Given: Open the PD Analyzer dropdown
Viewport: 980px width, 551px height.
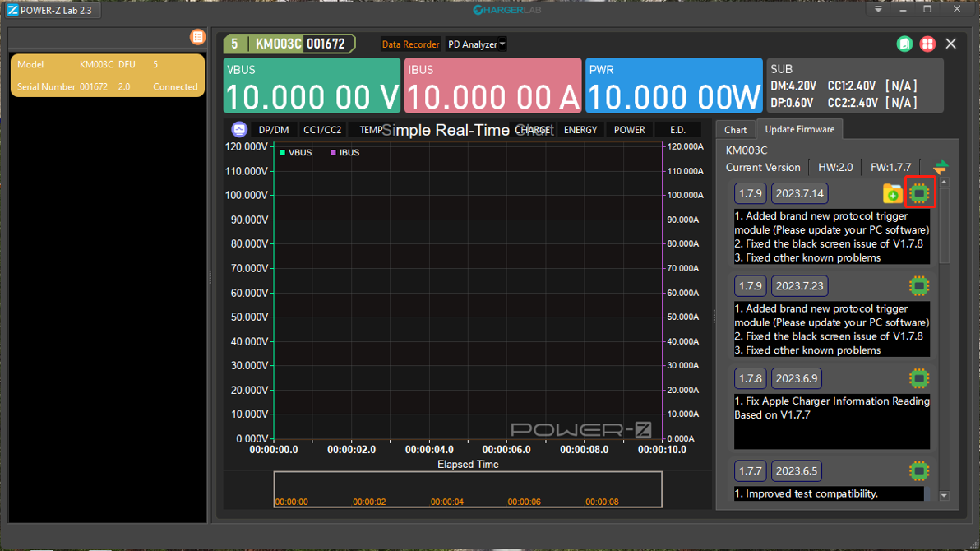Looking at the screenshot, I should pyautogui.click(x=475, y=44).
